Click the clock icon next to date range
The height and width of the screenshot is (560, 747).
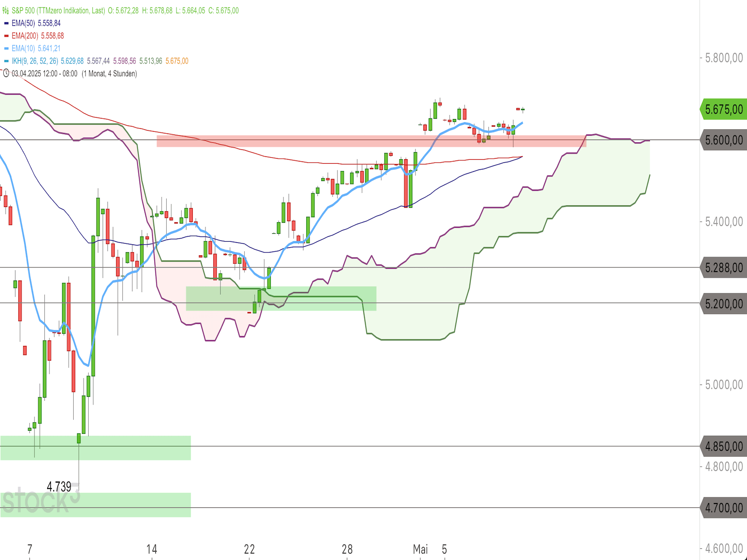(x=6, y=73)
